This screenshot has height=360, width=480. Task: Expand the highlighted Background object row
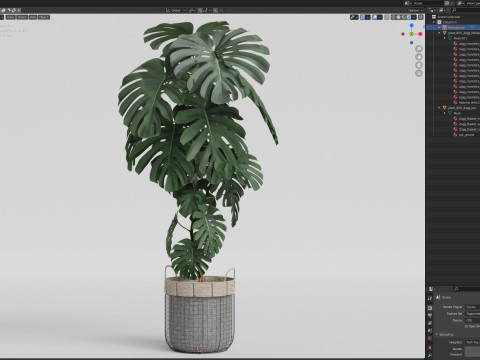[439, 27]
